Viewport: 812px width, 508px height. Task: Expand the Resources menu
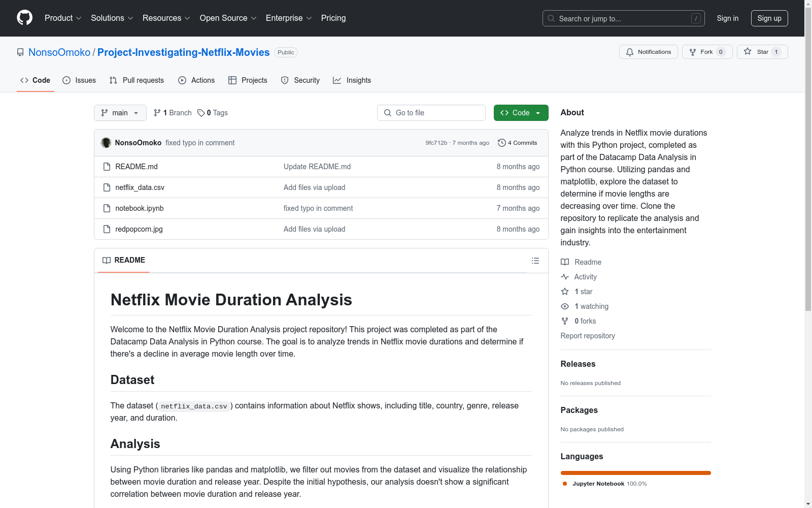tap(166, 18)
